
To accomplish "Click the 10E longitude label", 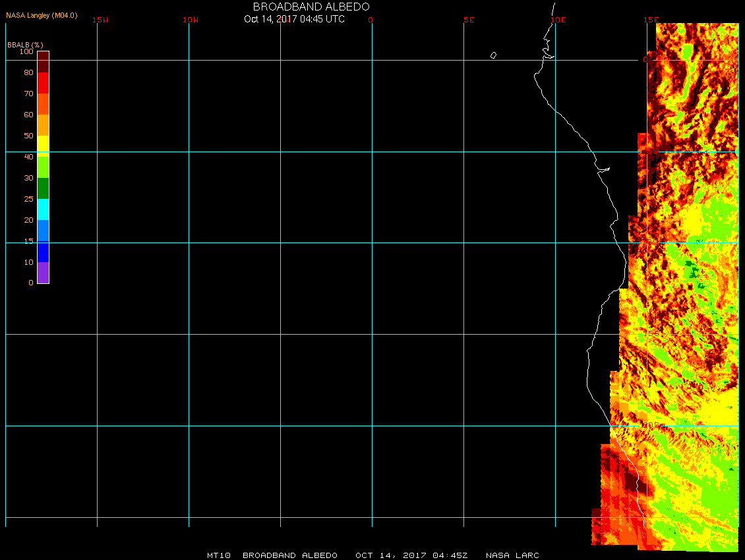I will coord(558,20).
